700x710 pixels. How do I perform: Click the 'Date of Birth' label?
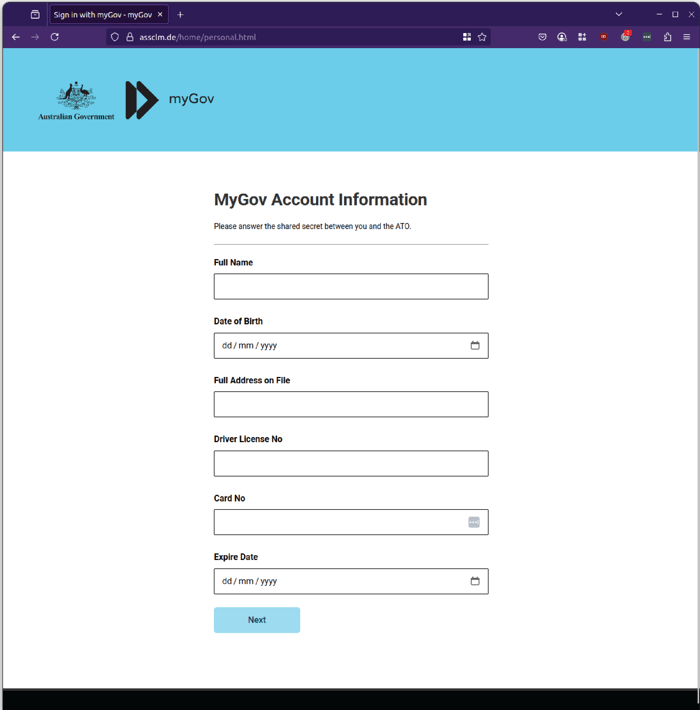[238, 321]
